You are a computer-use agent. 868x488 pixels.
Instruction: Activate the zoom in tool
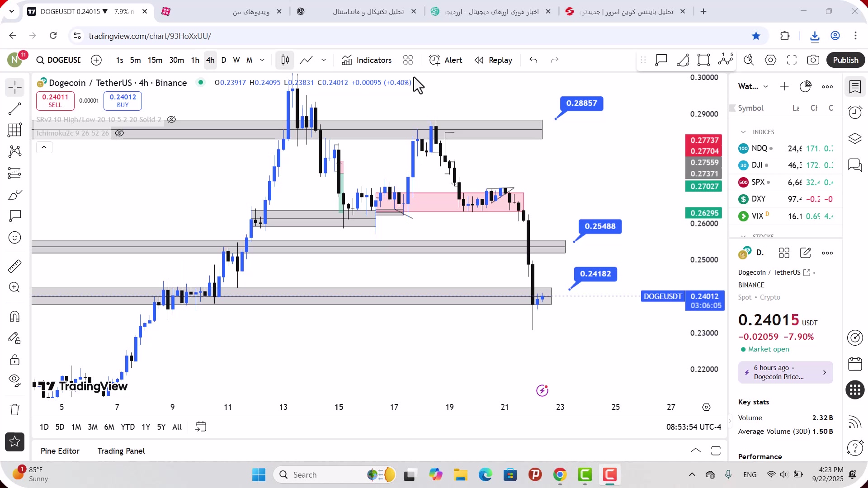tap(14, 287)
